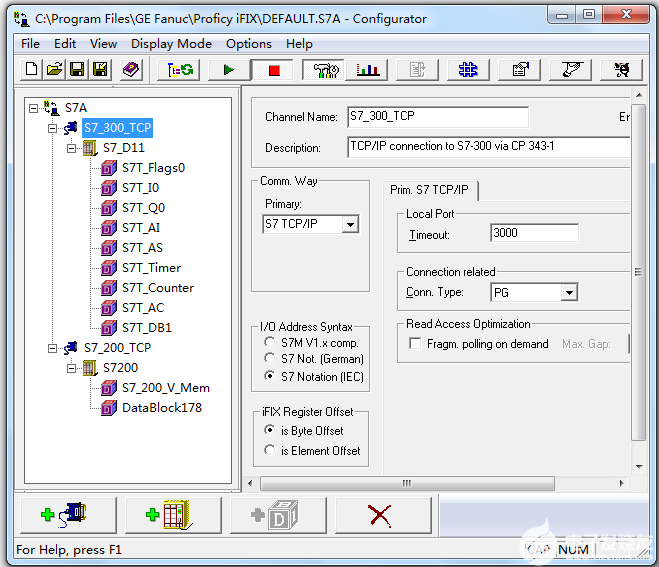
Task: Open the Display Mode menu
Action: [171, 44]
